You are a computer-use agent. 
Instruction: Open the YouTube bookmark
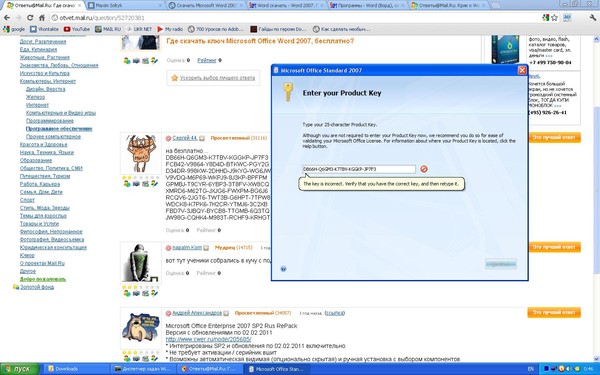pos(77,29)
